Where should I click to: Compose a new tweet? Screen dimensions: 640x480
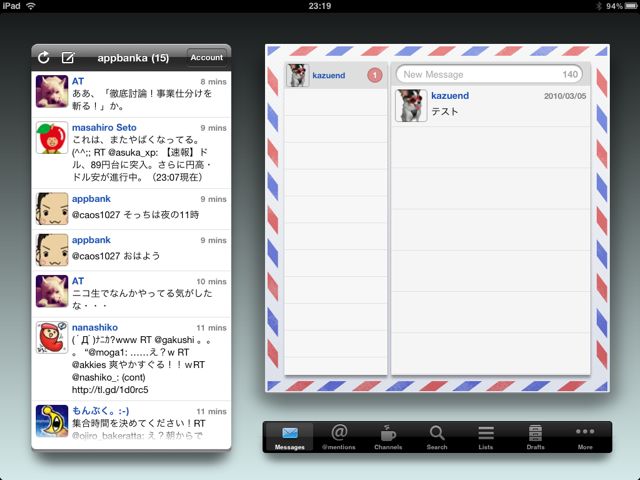point(68,58)
